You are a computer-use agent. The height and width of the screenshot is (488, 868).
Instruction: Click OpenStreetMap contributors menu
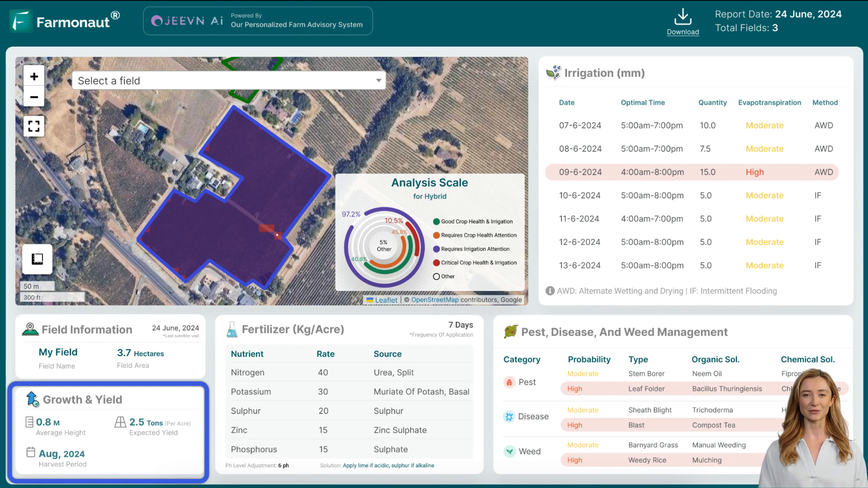435,299
